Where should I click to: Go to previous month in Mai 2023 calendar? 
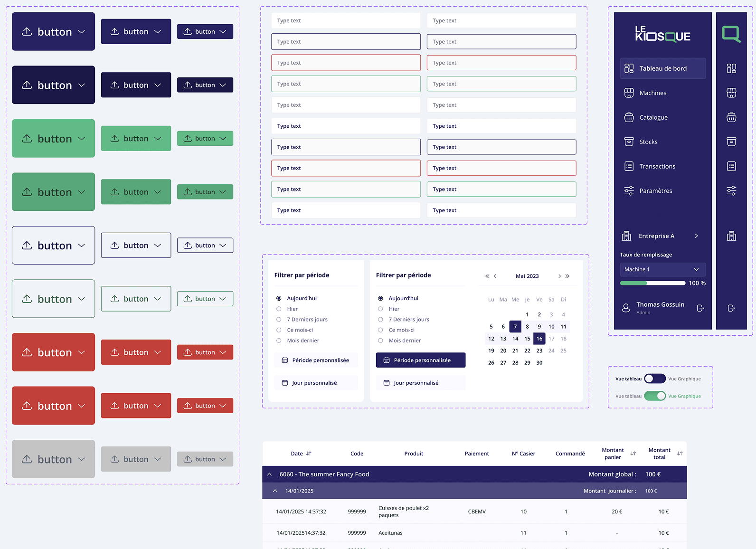click(x=495, y=276)
